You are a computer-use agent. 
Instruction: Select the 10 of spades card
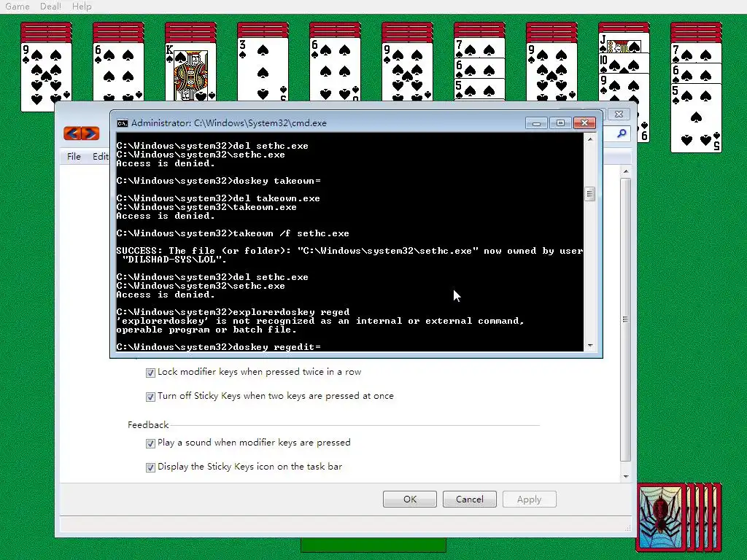coord(624,63)
